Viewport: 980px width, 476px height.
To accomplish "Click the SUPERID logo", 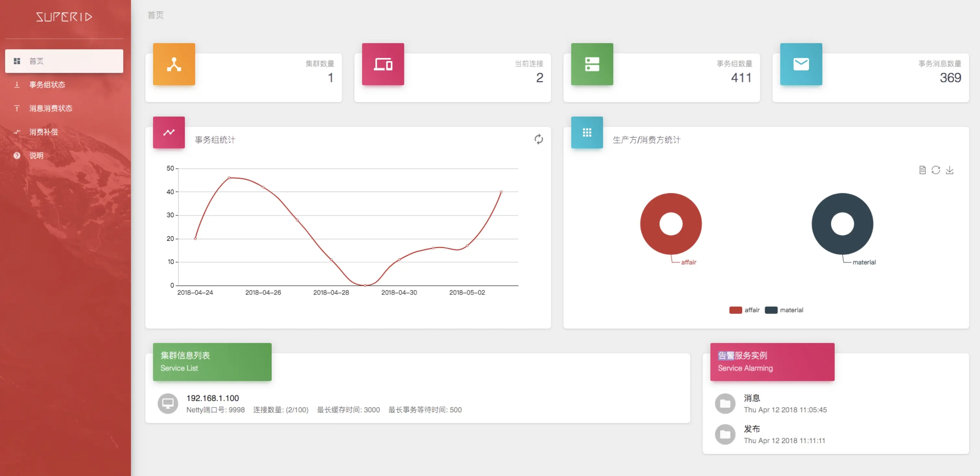I will tap(64, 17).
